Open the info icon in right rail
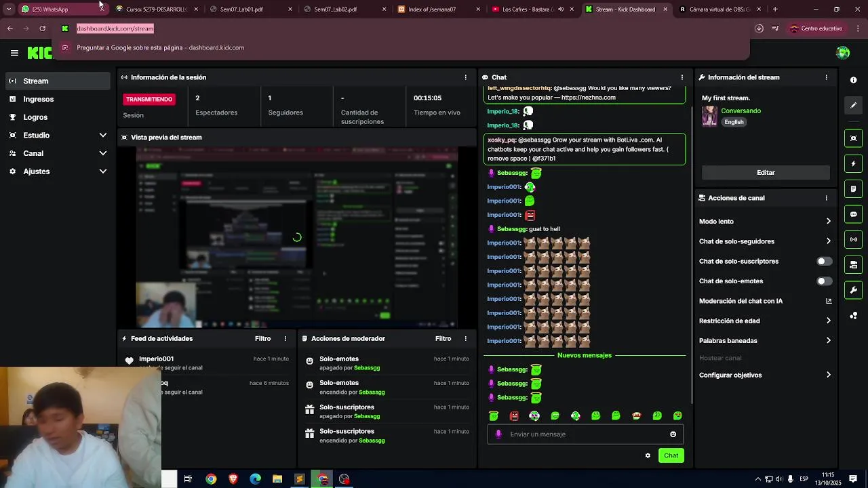 (x=853, y=80)
